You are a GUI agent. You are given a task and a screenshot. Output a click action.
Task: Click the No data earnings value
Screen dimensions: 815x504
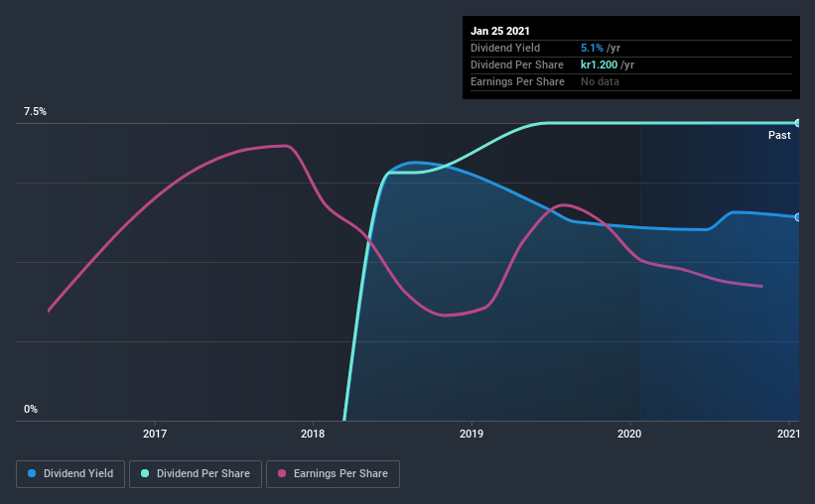pos(600,82)
